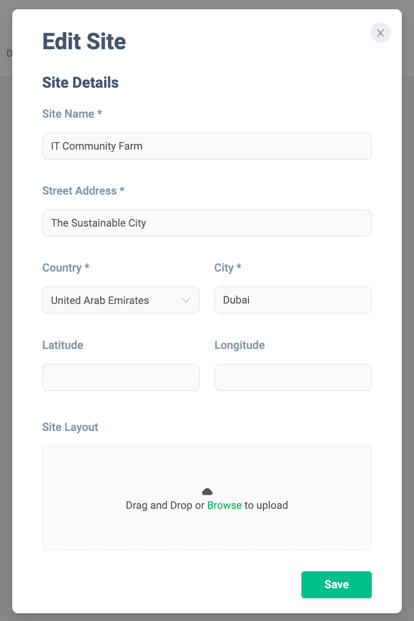The width and height of the screenshot is (414, 621).
Task: Close the Edit Site dialog
Action: [380, 33]
